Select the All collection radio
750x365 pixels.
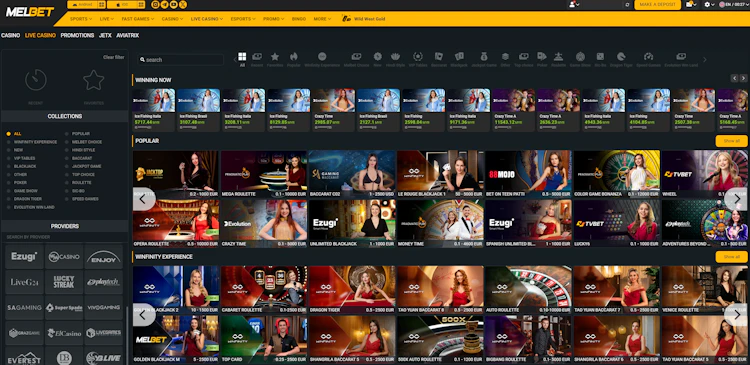[9, 134]
